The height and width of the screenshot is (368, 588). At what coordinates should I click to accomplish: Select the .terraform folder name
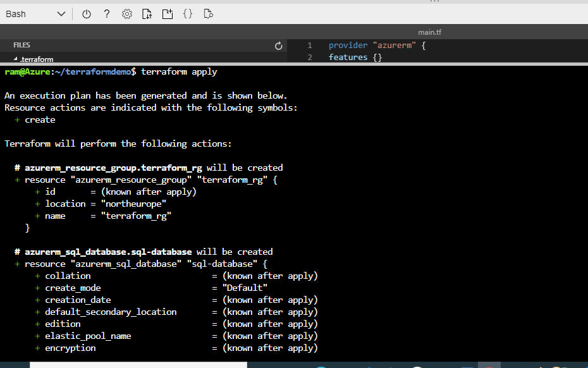pos(37,59)
